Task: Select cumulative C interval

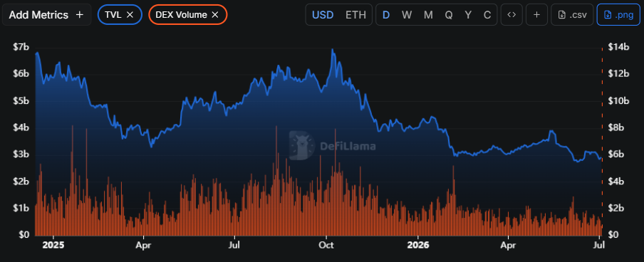Action: pyautogui.click(x=487, y=15)
